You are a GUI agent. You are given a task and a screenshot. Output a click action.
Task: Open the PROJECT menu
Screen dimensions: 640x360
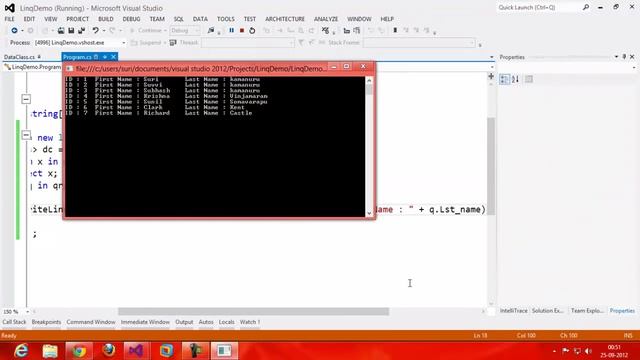click(x=78, y=19)
